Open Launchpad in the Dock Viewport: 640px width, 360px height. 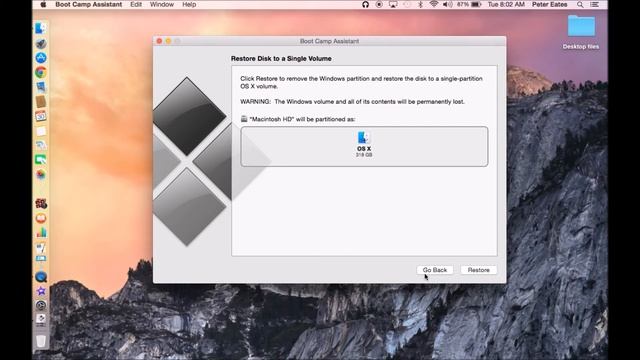coord(41,43)
